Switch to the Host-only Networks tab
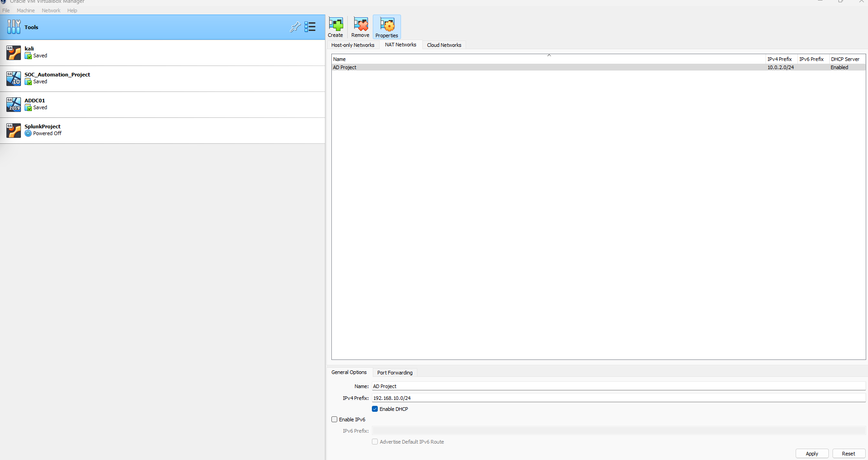The height and width of the screenshot is (460, 868). pos(353,45)
